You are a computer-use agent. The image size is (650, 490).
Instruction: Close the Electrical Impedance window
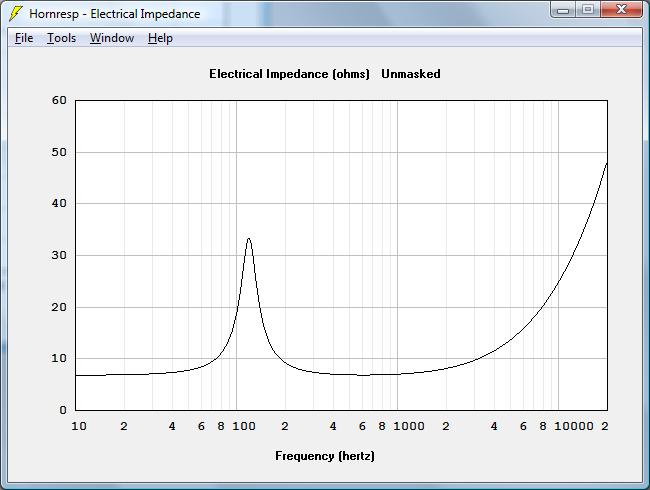[621, 10]
